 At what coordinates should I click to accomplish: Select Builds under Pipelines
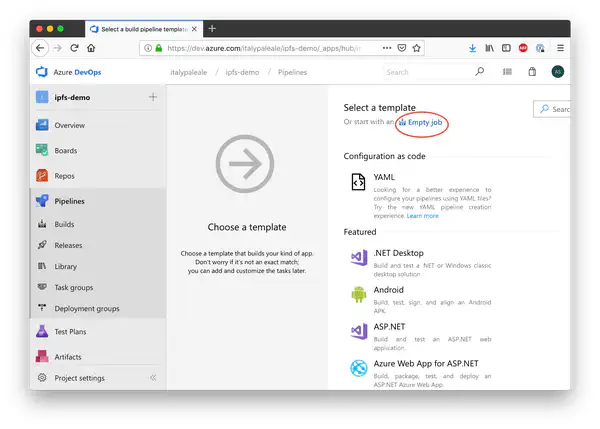(x=64, y=225)
